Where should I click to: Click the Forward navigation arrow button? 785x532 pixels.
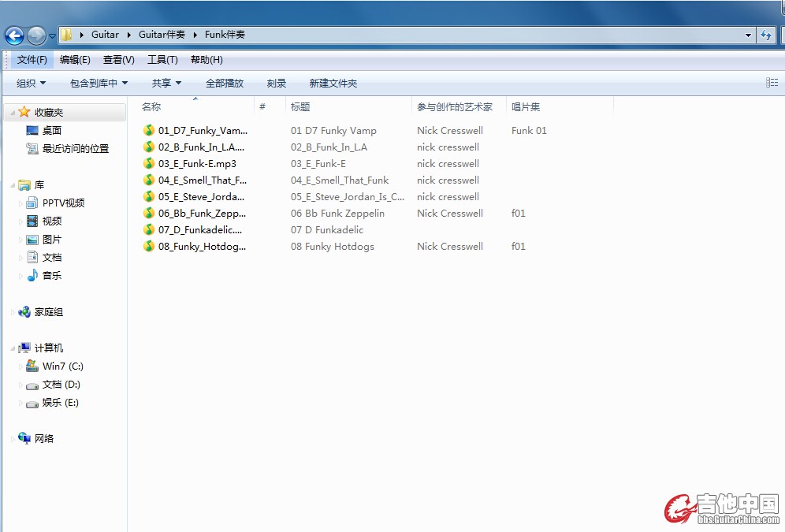36,35
